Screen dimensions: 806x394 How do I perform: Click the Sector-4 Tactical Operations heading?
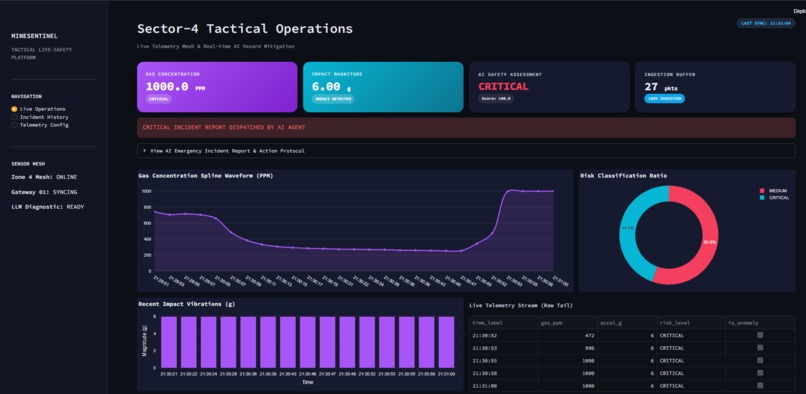pyautogui.click(x=245, y=29)
